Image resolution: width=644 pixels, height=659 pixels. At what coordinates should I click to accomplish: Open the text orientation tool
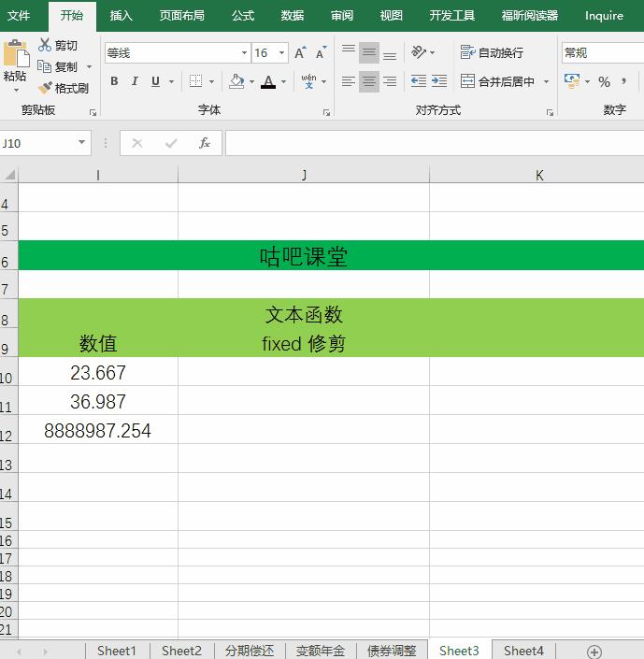[x=419, y=52]
